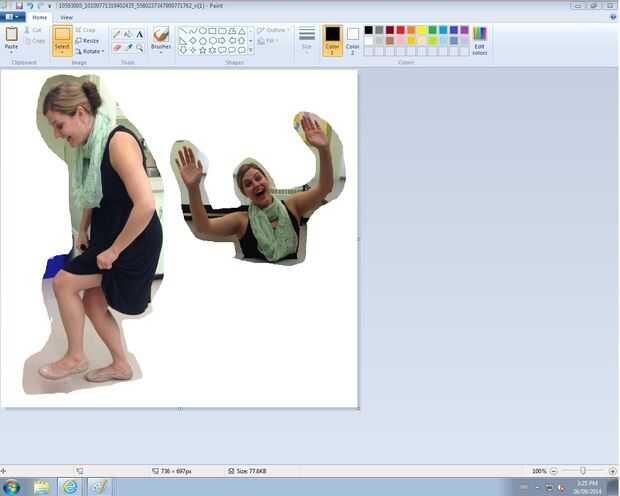This screenshot has width=620, height=496.
Task: Choose the Triangle shape in the first row
Action: pyautogui.click(x=242, y=31)
